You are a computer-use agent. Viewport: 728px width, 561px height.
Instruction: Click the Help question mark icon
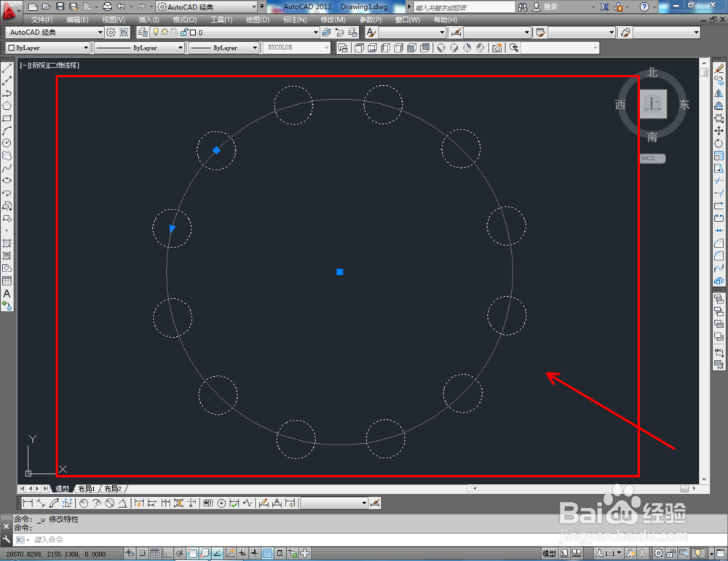[x=644, y=7]
